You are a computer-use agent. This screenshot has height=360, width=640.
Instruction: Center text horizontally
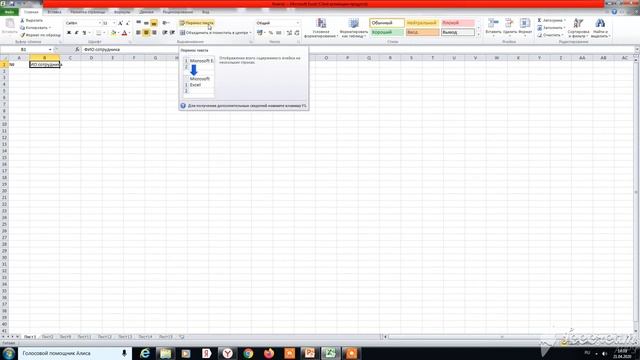tap(146, 33)
